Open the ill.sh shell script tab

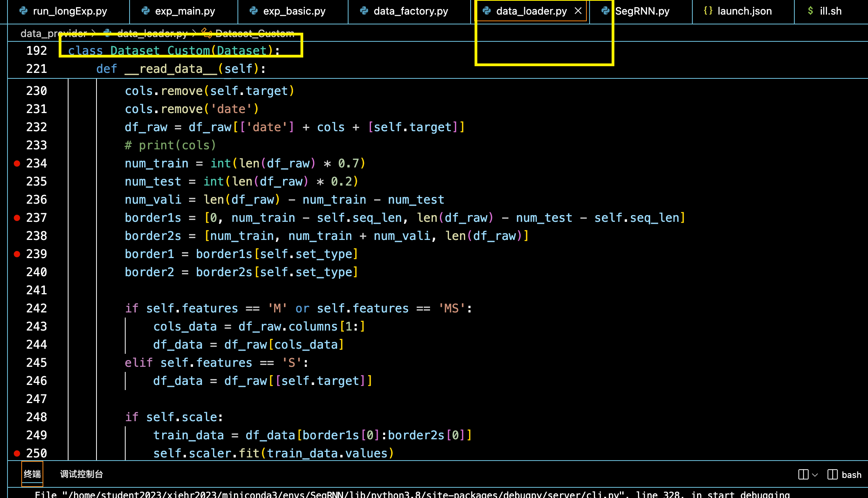pos(830,11)
